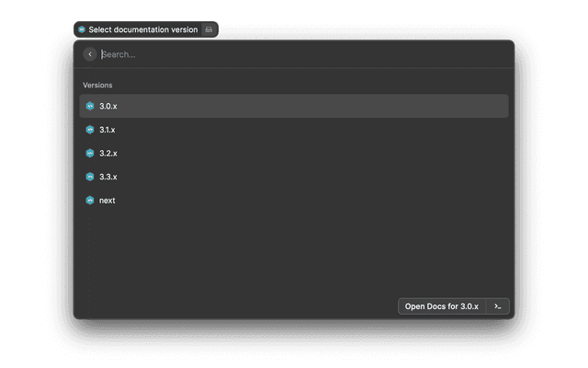This screenshot has width=588, height=368.
Task: Open the terminal actions icon button
Action: (497, 306)
